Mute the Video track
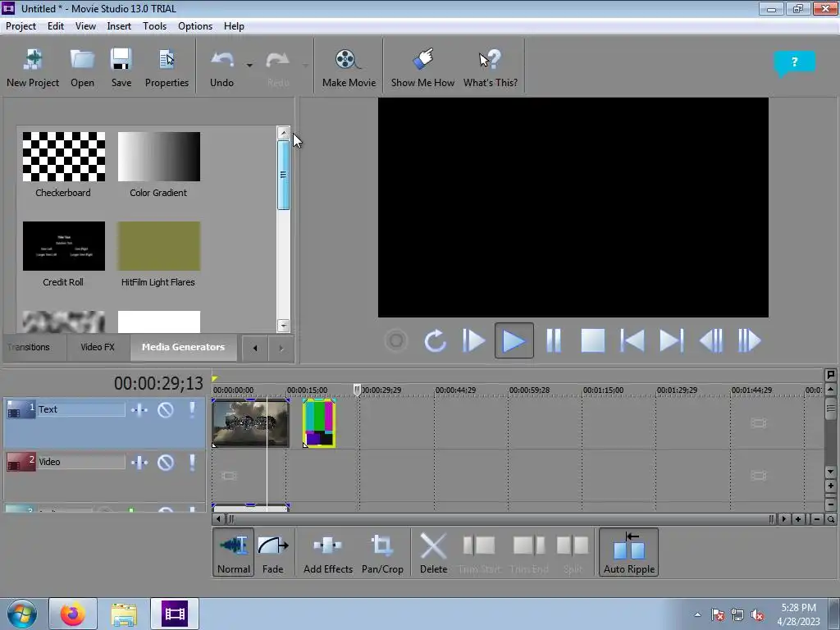Screen dimensions: 840x630 [166, 463]
